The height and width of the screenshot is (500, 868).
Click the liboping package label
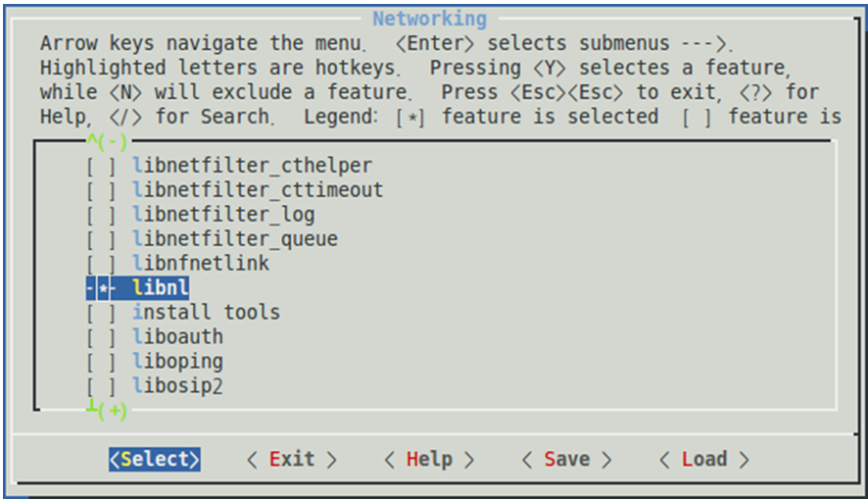coord(177,362)
